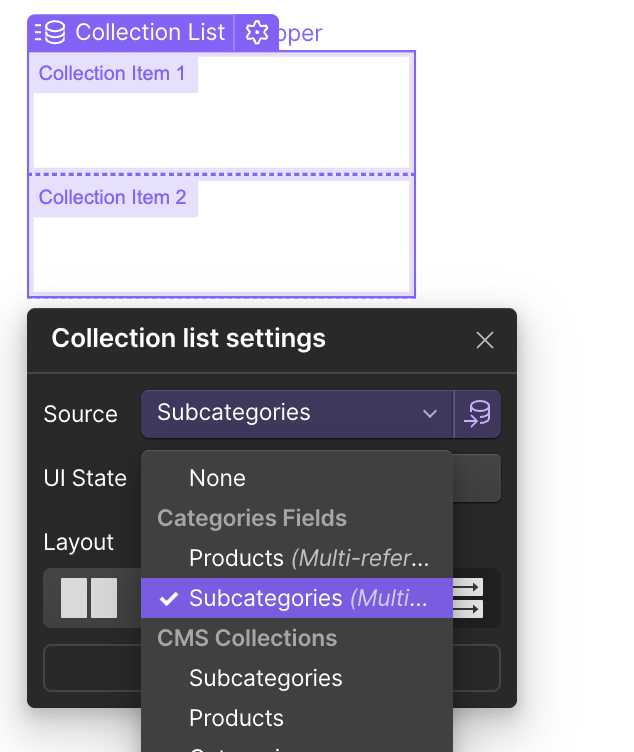The image size is (634, 752).
Task: Select Products under CMS Collections
Action: 236,718
